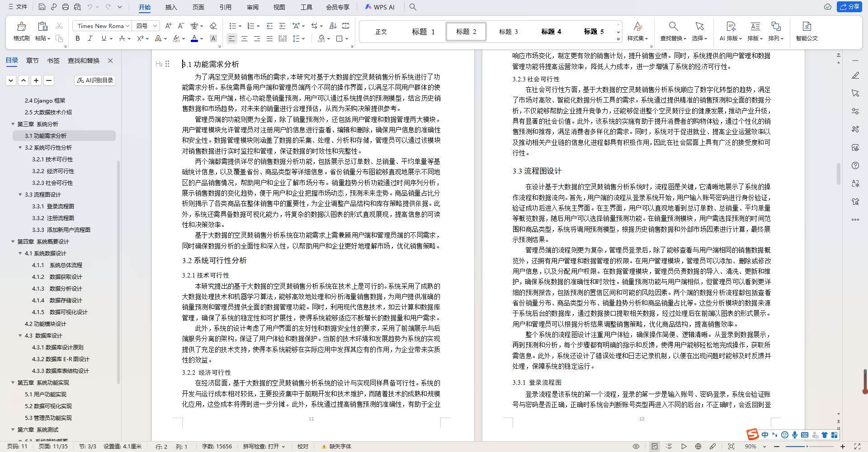
Task: Click the 分享 share button
Action: (x=849, y=7)
